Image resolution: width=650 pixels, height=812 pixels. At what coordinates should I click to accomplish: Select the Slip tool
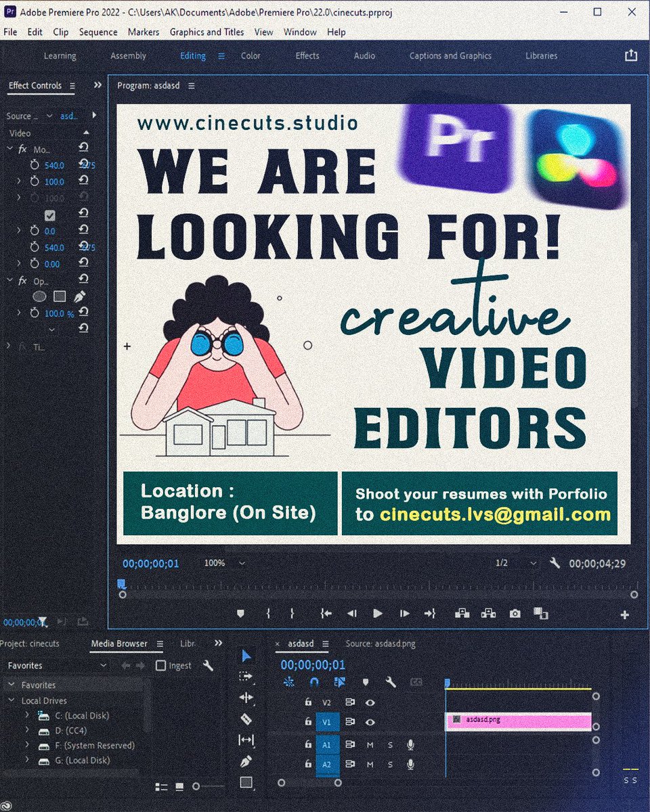(x=246, y=740)
